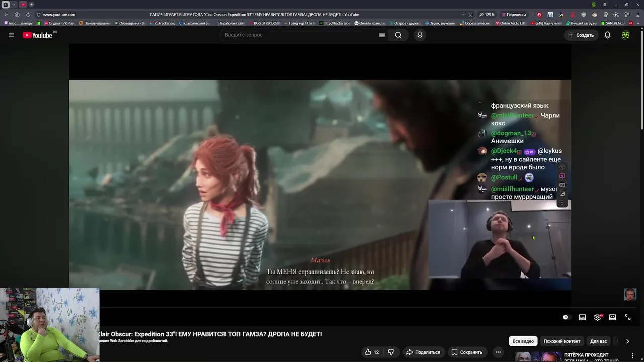This screenshot has width=644, height=362.
Task: Click @dogman_13 username in chat
Action: coord(511,133)
